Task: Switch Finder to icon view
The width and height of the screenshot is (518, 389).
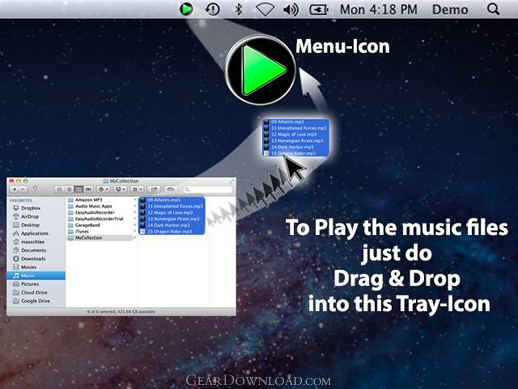Action: (x=59, y=189)
